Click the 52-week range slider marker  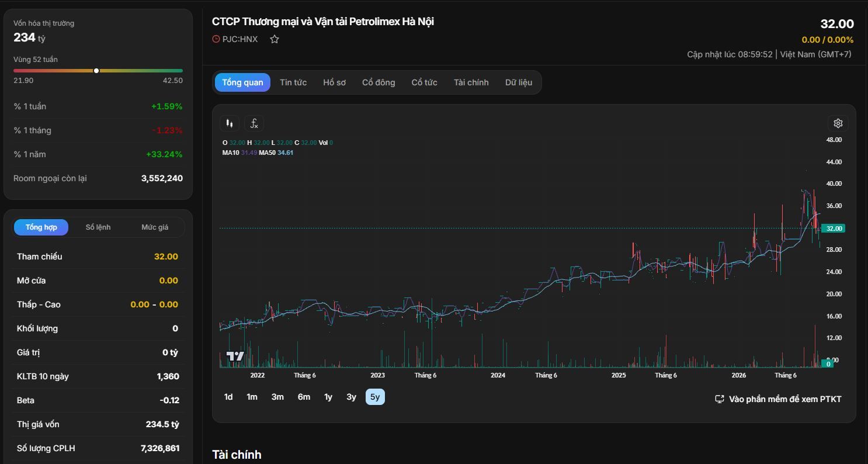coord(96,71)
